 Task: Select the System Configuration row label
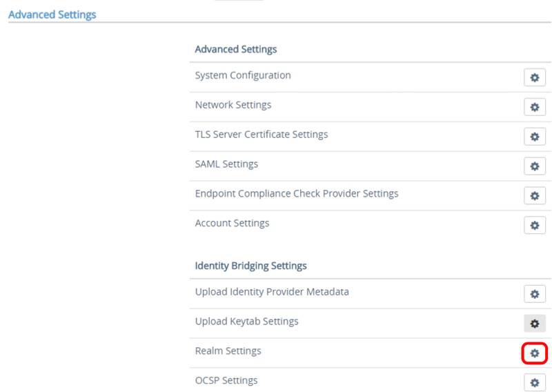[x=243, y=75]
